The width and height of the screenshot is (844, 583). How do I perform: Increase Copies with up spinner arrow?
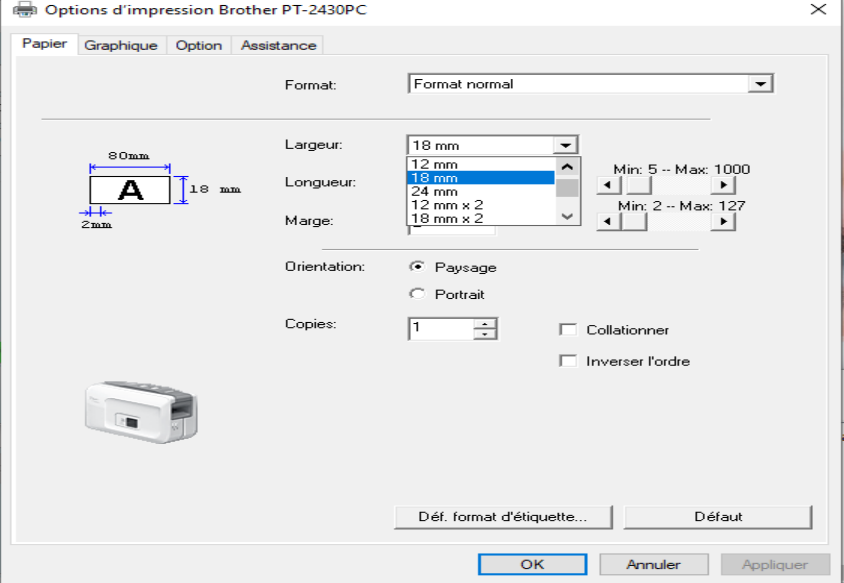pos(485,324)
